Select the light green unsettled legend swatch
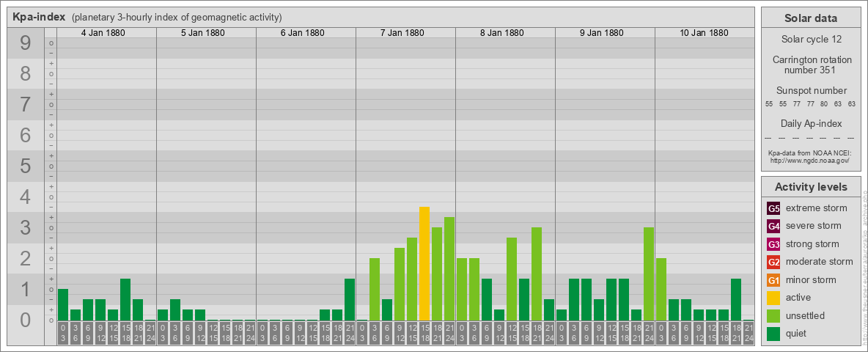 773,315
